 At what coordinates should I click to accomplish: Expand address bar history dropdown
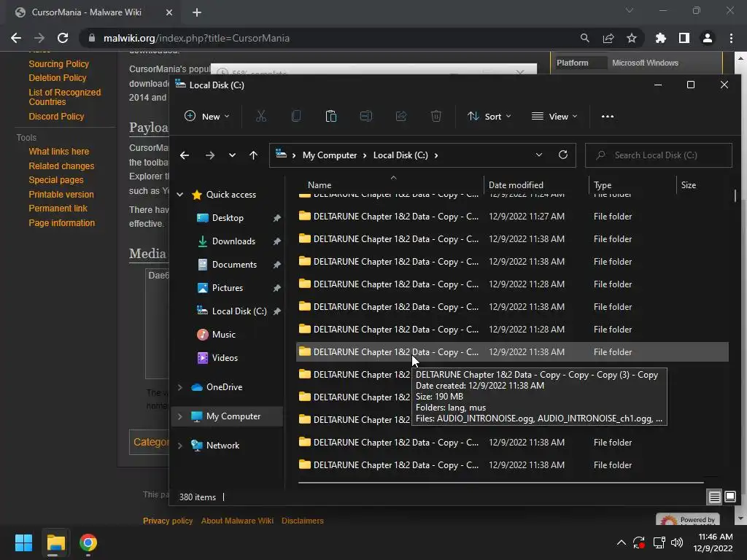point(539,155)
